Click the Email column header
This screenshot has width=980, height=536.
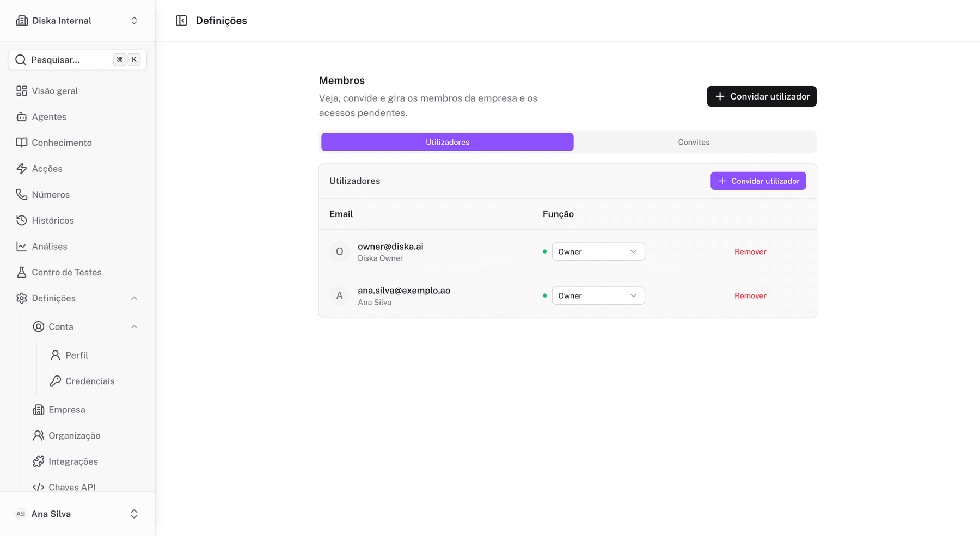[x=341, y=214]
